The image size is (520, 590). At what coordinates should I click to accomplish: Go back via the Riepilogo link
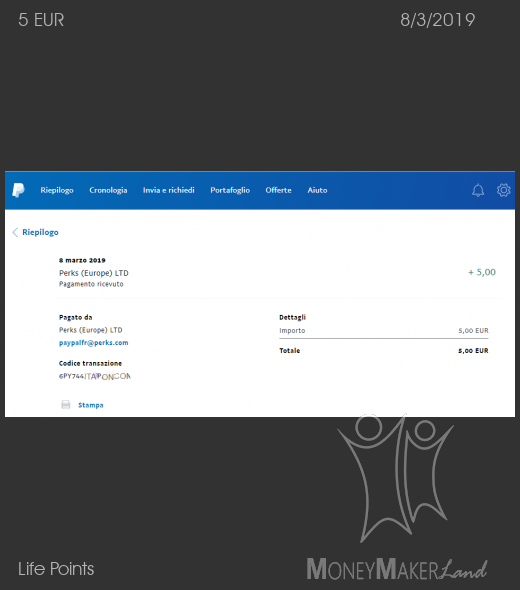[40, 232]
